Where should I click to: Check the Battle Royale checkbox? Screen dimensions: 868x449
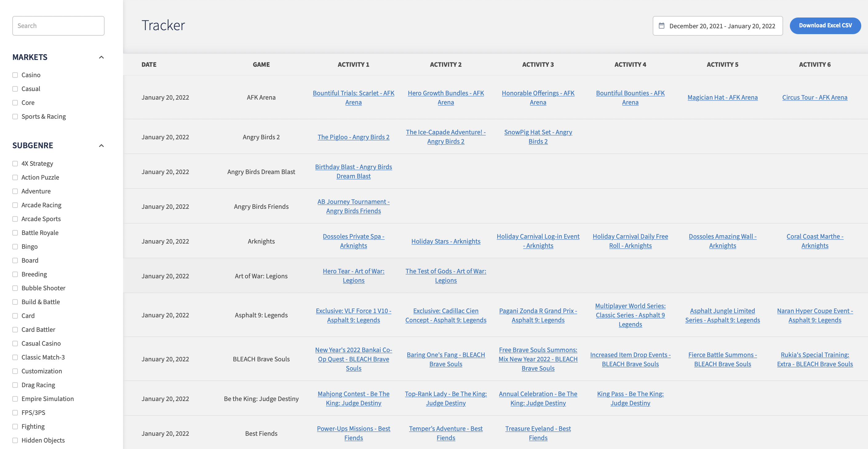[x=15, y=233]
